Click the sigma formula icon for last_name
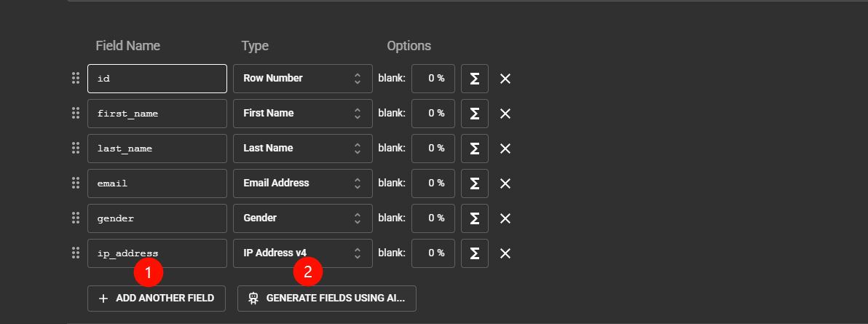Image resolution: width=868 pixels, height=324 pixels. click(x=474, y=149)
